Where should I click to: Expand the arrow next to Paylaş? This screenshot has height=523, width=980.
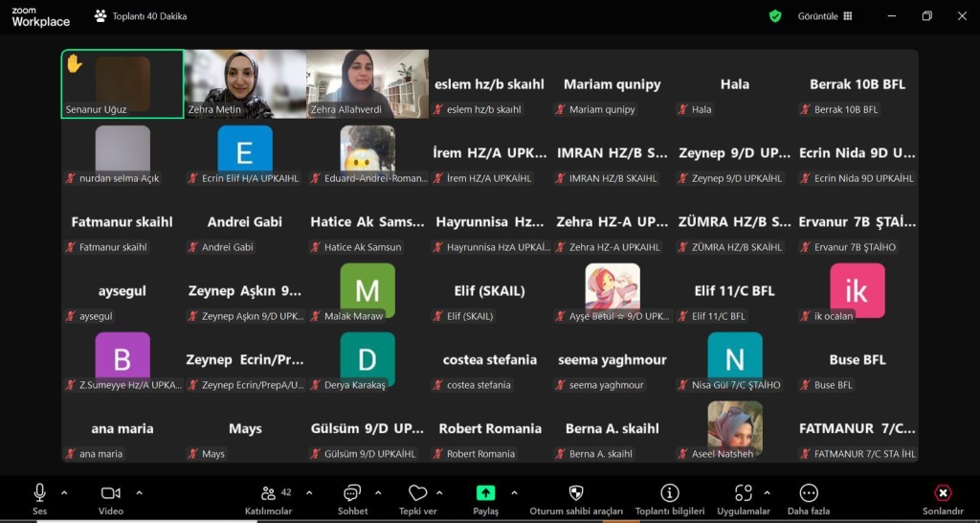(514, 492)
